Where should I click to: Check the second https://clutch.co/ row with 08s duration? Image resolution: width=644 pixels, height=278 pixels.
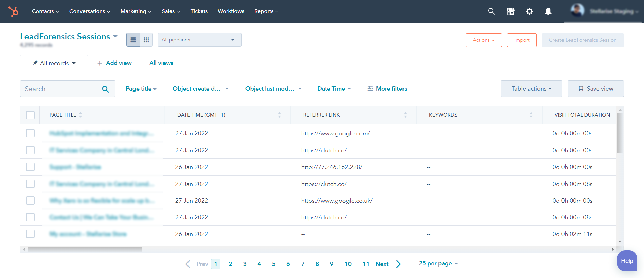[30, 184]
